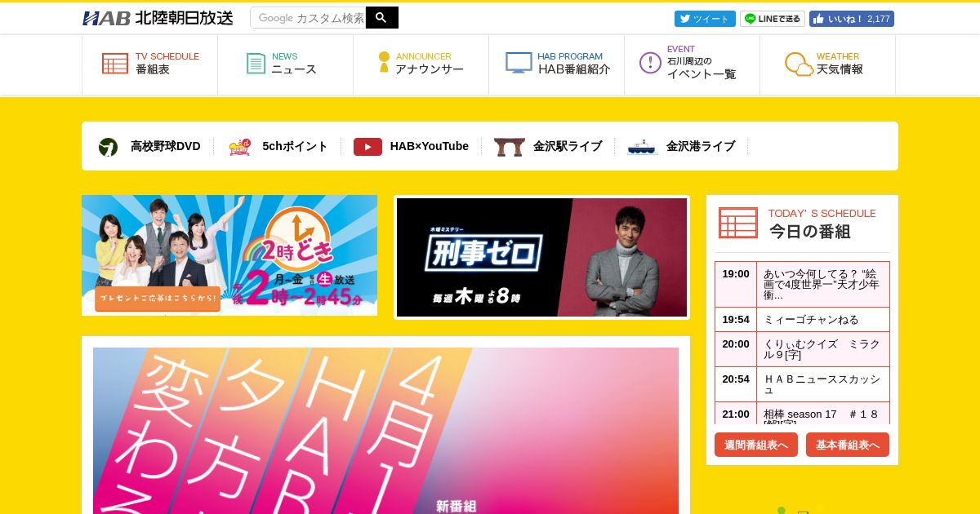The width and height of the screenshot is (980, 514).
Task: Share via the Twitter ツイート button
Action: coord(705,19)
